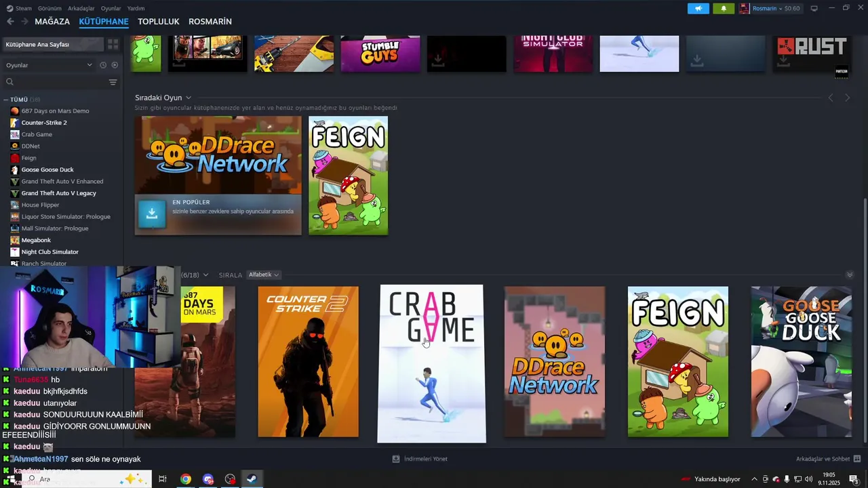Click the taskbar volume speaker icon
Image resolution: width=868 pixels, height=488 pixels.
point(808,479)
